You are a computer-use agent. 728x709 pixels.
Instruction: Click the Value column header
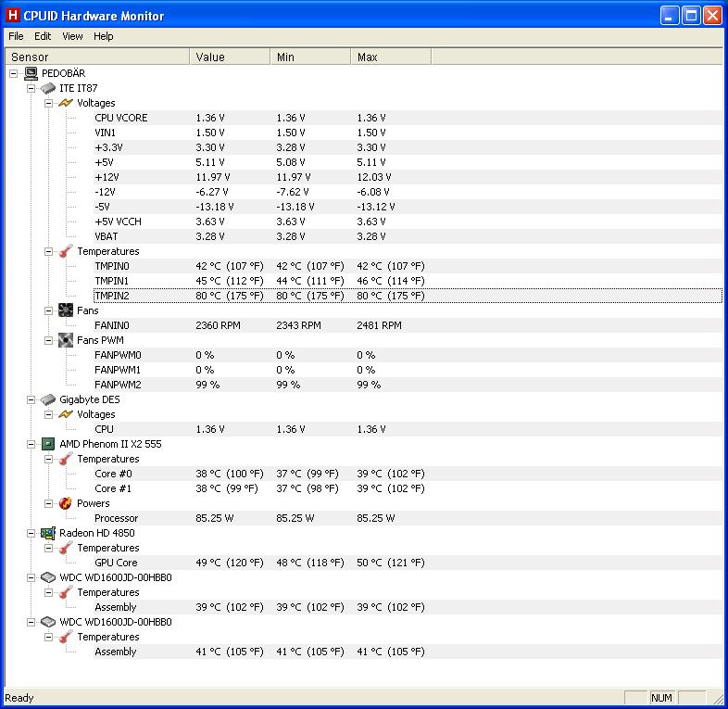[230, 57]
